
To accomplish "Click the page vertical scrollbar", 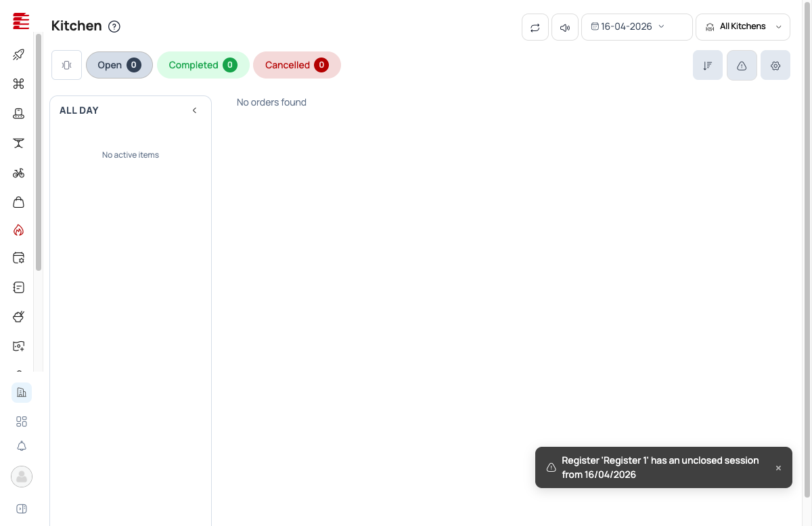I will tap(806, 249).
